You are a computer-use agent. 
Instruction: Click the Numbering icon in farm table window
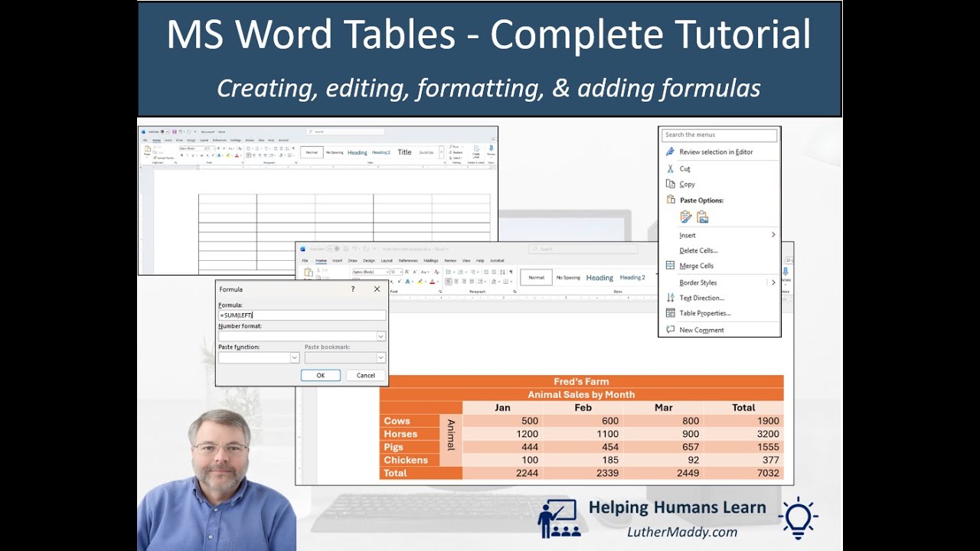(x=461, y=272)
